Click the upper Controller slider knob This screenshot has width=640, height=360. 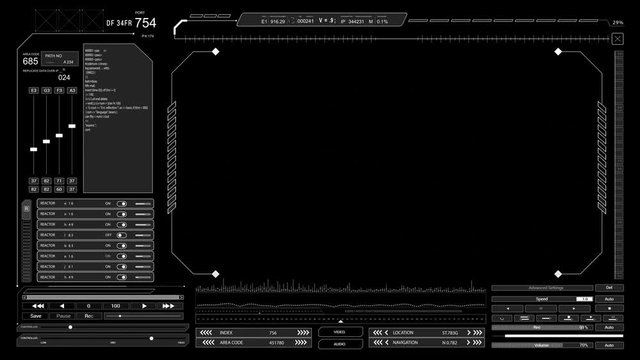(70, 327)
